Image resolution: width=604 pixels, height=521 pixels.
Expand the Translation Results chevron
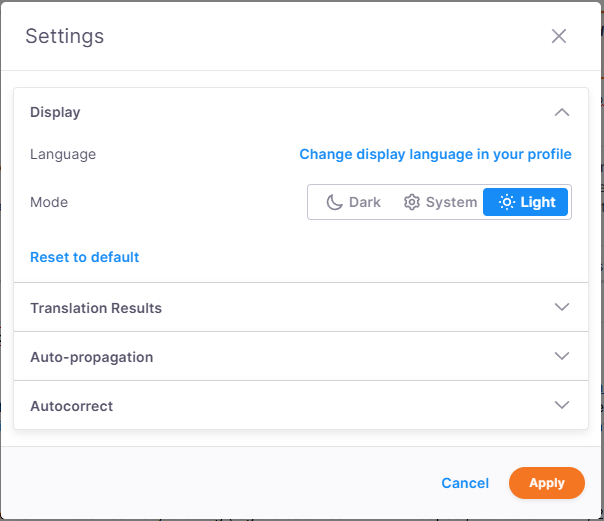[x=562, y=307]
